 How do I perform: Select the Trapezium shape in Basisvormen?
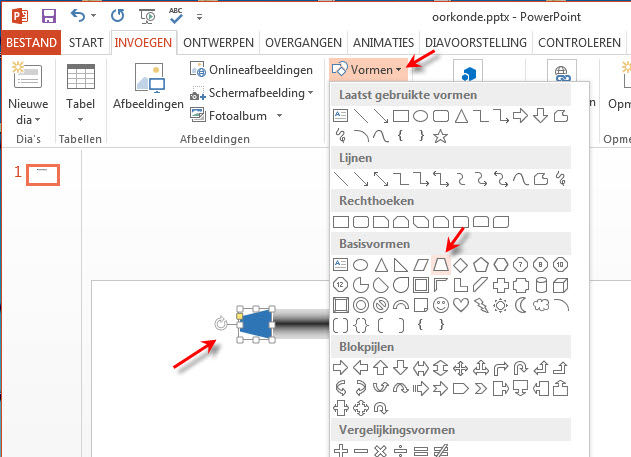coord(441,265)
